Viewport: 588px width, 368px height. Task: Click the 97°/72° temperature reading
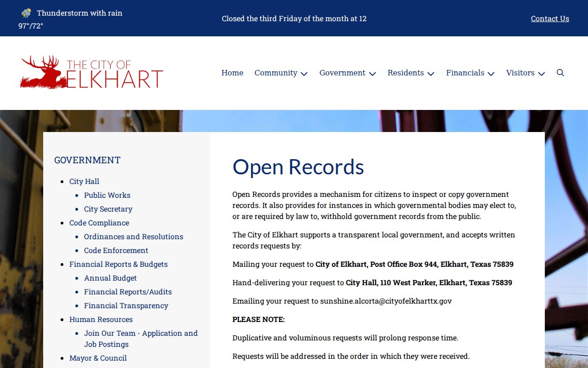31,26
